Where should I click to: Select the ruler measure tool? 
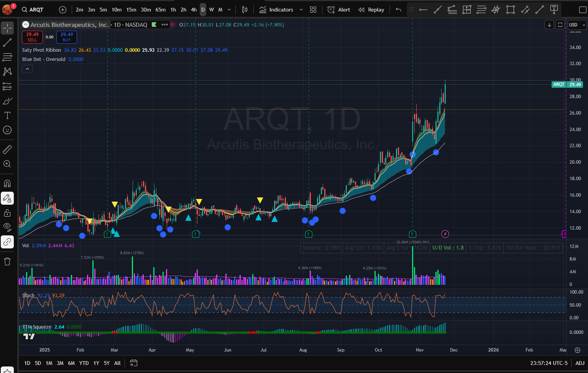[7, 149]
